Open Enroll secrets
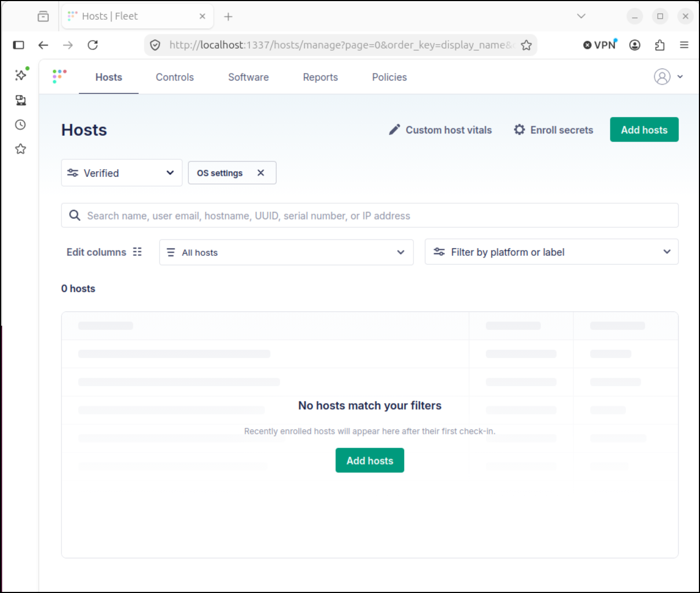Viewport: 700px width, 593px height. click(553, 130)
